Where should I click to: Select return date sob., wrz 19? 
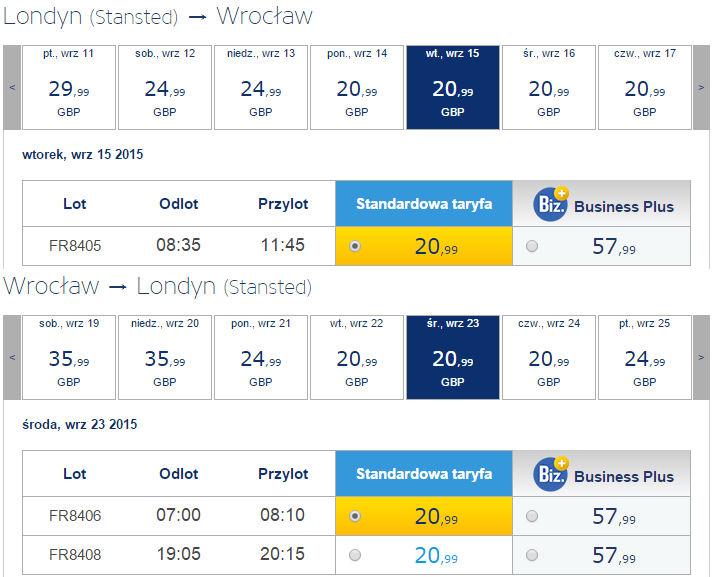coord(69,357)
